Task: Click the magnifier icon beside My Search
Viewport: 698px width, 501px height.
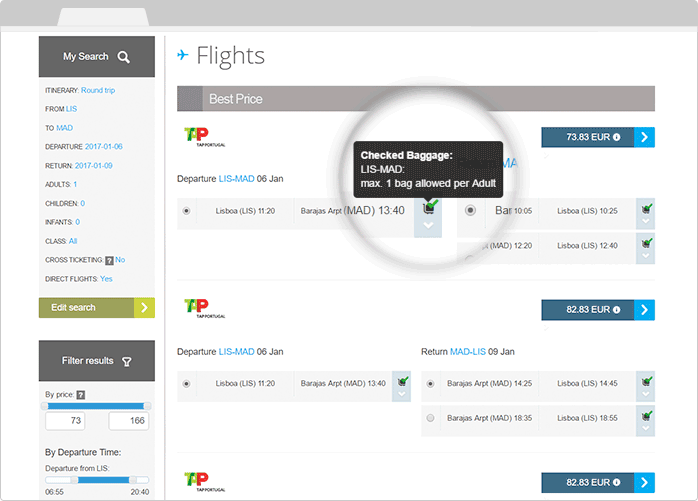Action: click(124, 57)
